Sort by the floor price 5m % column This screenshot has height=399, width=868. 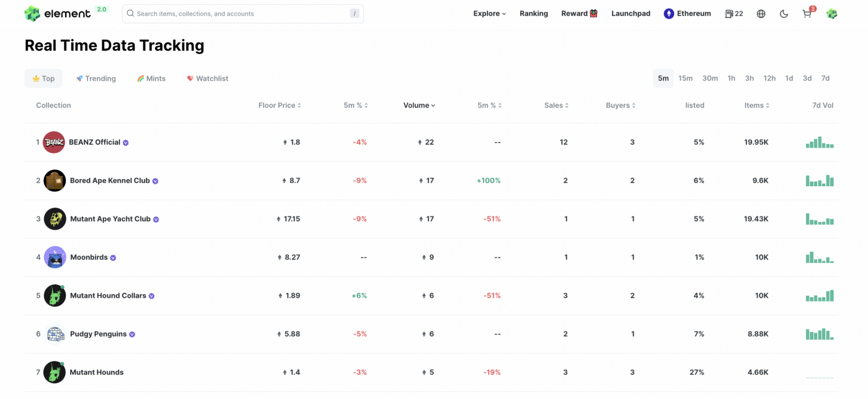coord(356,105)
